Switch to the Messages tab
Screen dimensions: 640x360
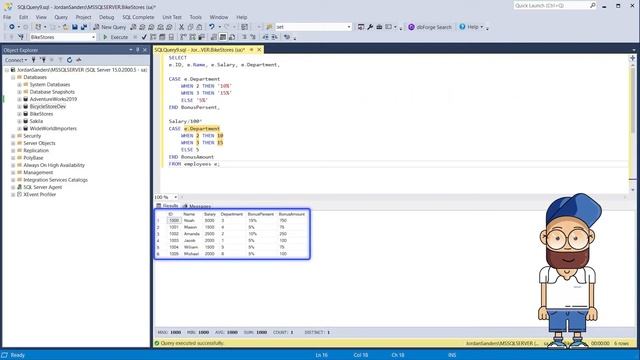pyautogui.click(x=197, y=206)
